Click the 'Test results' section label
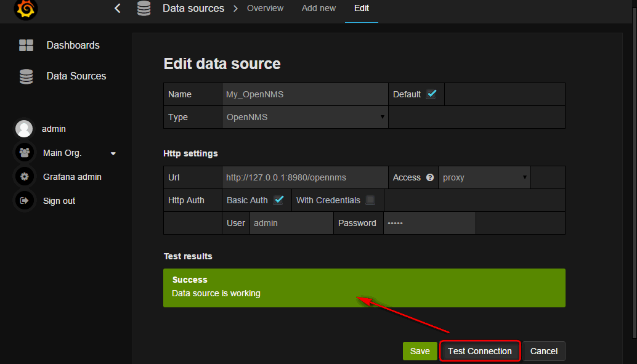 pos(188,256)
